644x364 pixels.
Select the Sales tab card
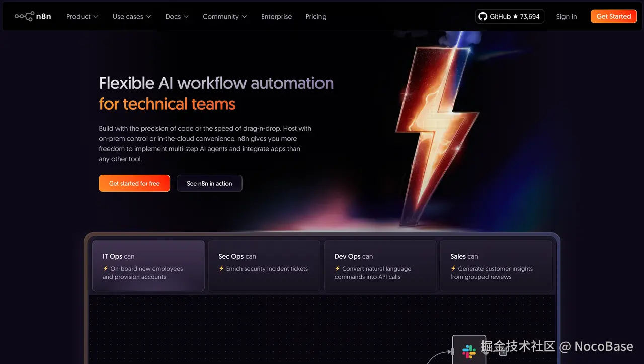point(496,265)
